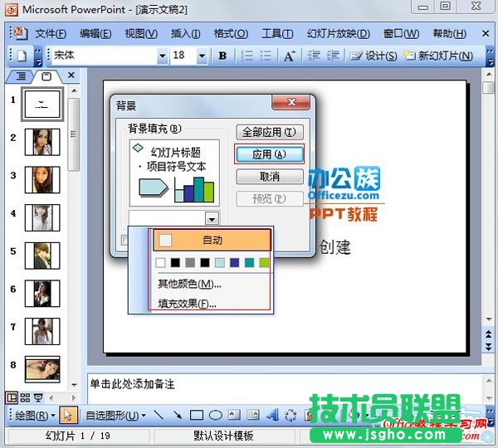Open the 帮助(H) menu
Viewport: 498px width, 448px height.
point(449,33)
